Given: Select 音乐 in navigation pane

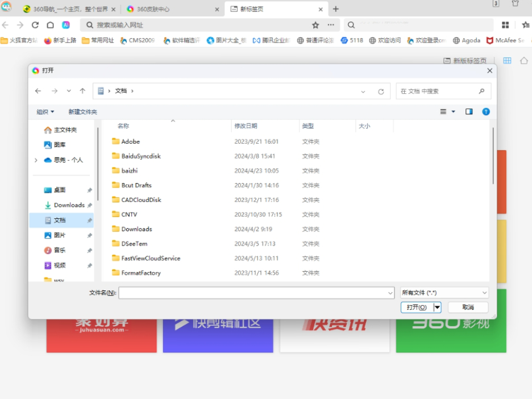Looking at the screenshot, I should 55,251.
